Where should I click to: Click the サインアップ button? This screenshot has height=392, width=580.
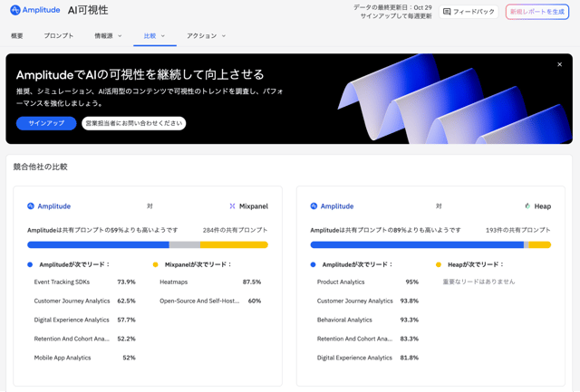[x=45, y=123]
